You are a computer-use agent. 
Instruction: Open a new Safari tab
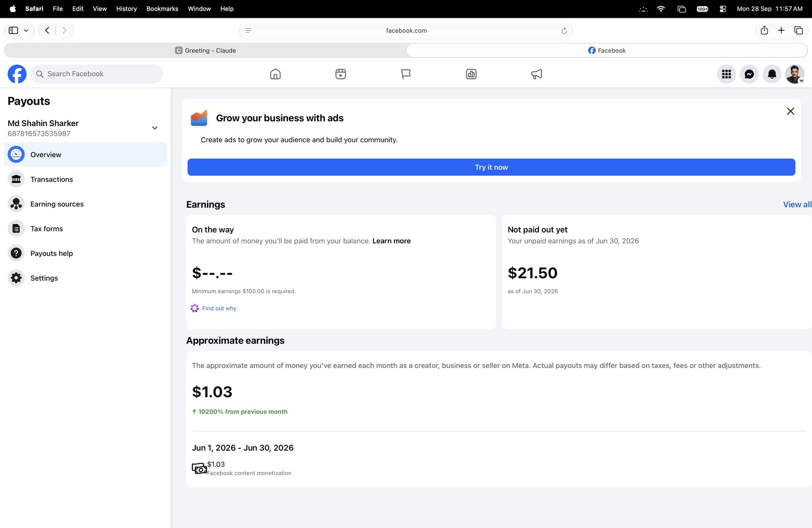point(781,30)
